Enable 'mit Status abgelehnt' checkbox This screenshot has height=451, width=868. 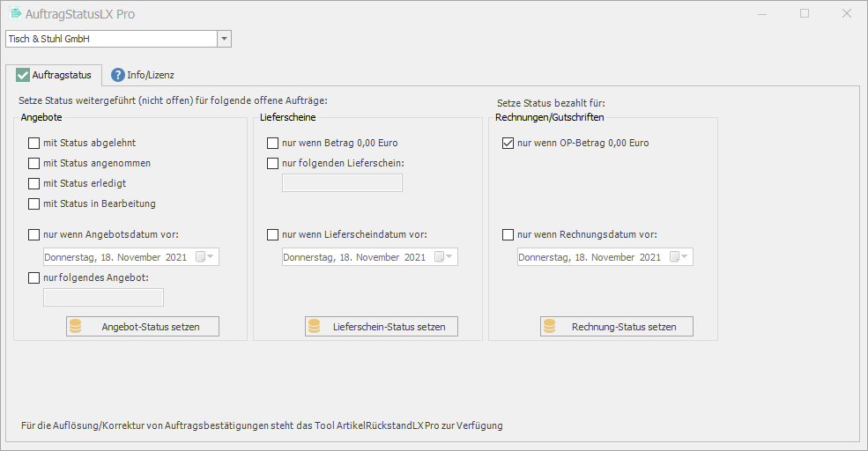(x=33, y=143)
